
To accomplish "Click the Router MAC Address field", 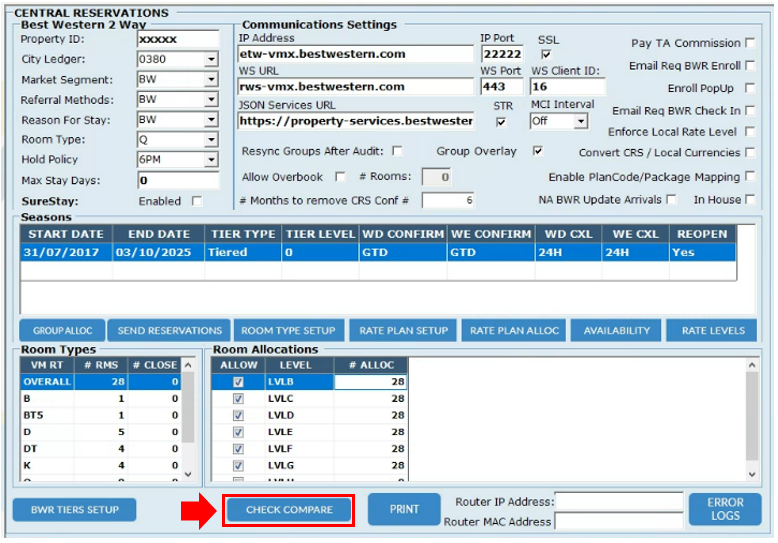I will 619,522.
